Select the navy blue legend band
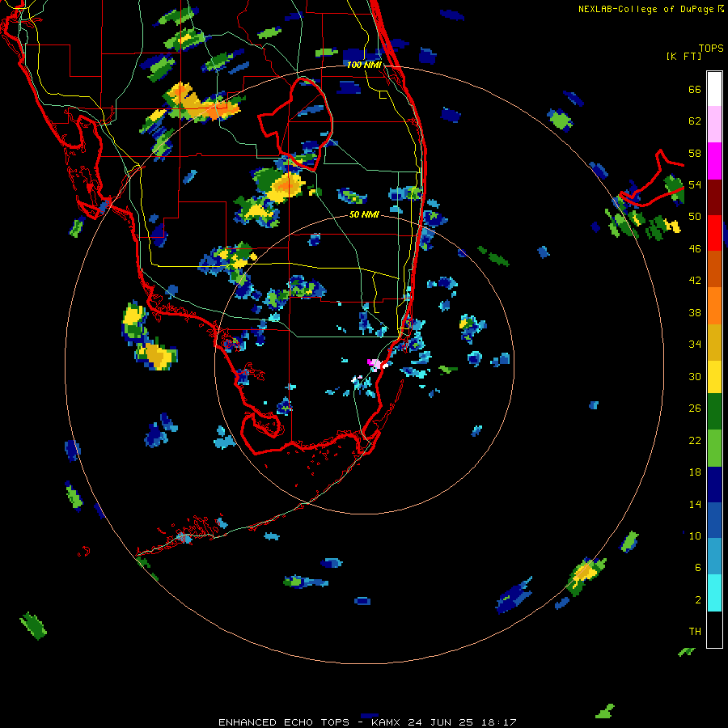 click(x=714, y=485)
